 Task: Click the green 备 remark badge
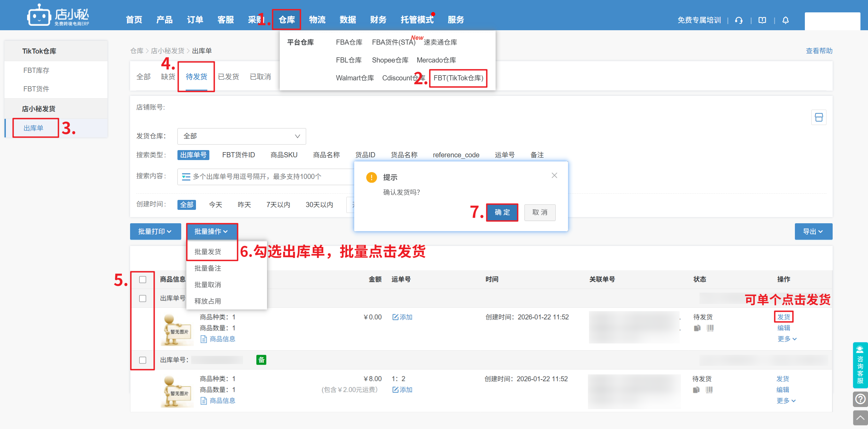(x=261, y=360)
